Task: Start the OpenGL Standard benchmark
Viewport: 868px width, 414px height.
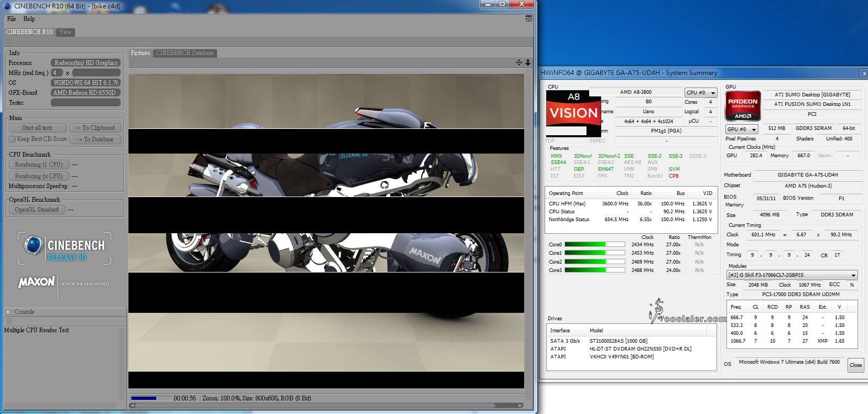Action: tap(37, 210)
